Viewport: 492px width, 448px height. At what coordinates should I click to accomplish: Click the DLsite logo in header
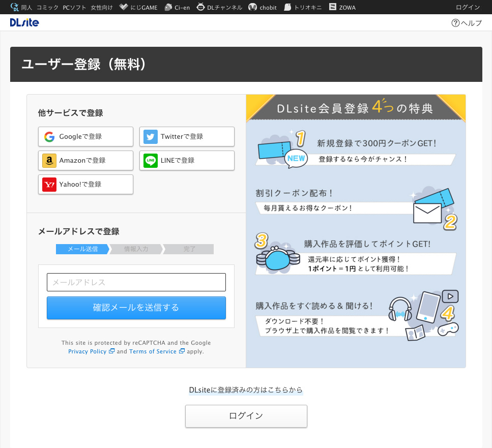coord(24,22)
